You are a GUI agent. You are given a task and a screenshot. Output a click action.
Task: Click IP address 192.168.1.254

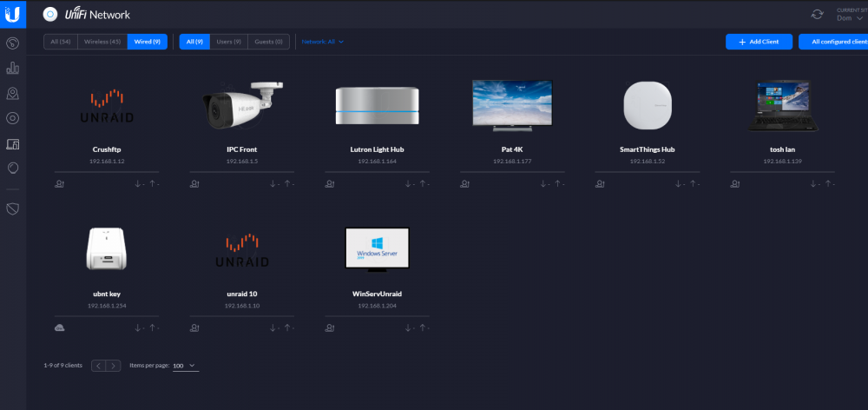click(x=107, y=306)
